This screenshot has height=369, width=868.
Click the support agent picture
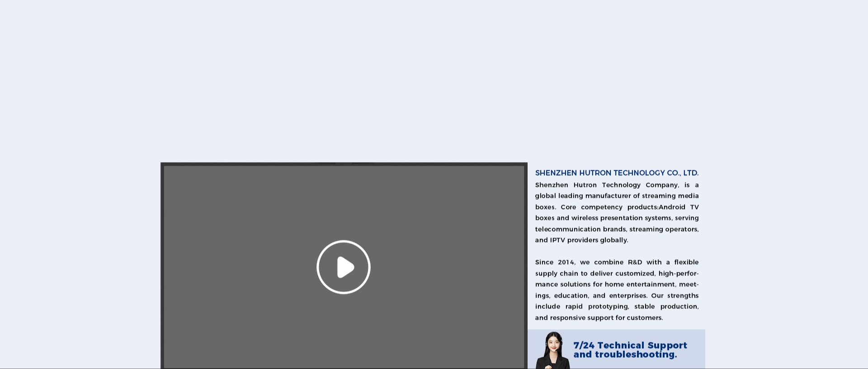tap(552, 350)
